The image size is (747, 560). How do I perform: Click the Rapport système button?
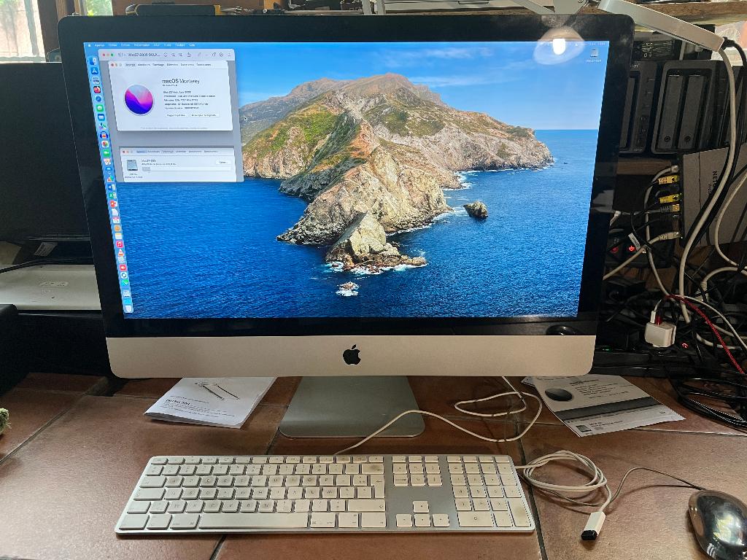pos(177,114)
